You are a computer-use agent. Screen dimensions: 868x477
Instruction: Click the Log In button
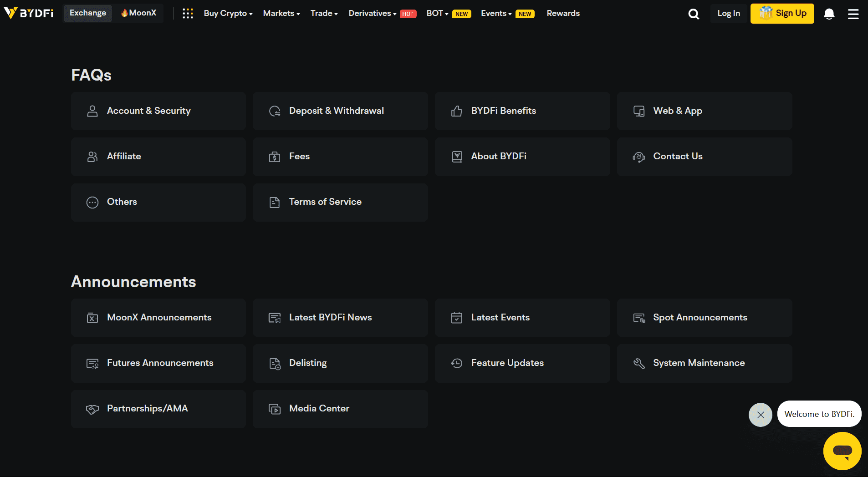729,14
